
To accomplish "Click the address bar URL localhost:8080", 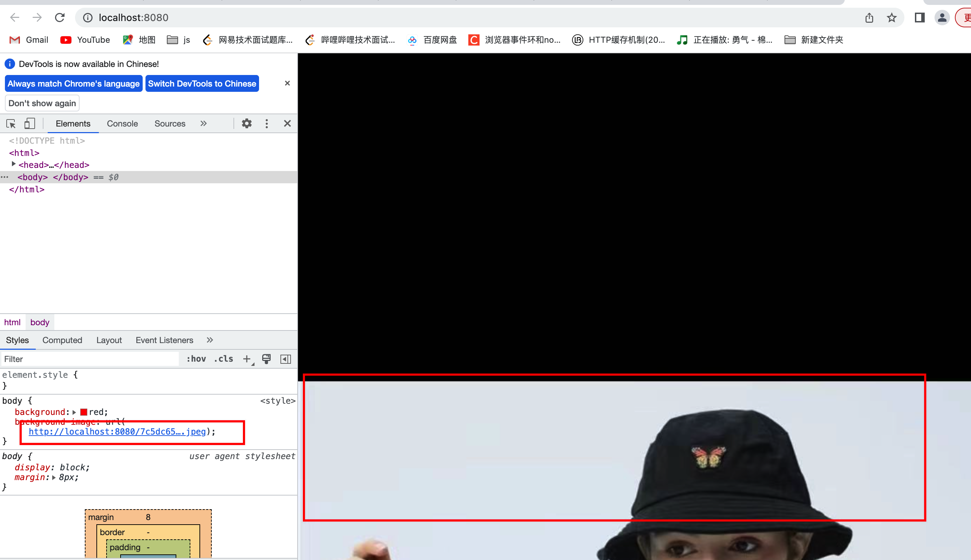I will pyautogui.click(x=134, y=18).
